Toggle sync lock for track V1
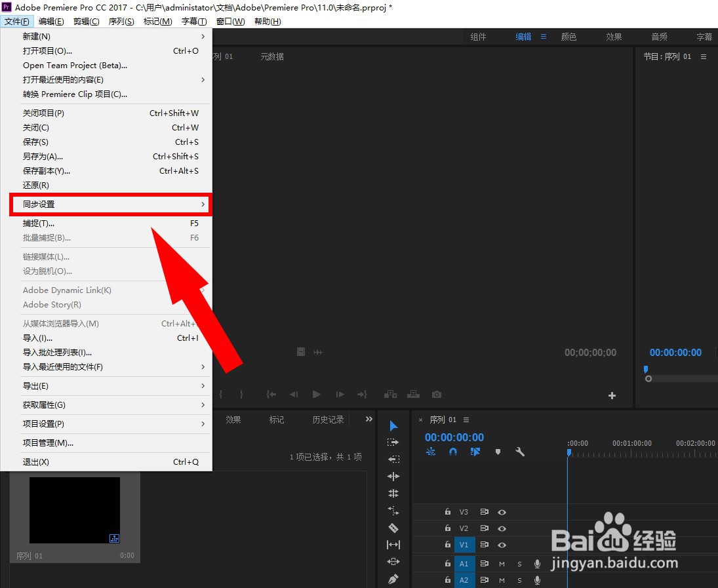718x588 pixels. tap(484, 545)
